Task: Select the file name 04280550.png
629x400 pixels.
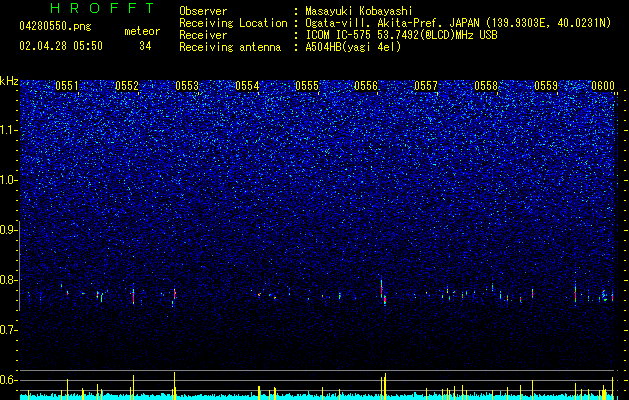Action: coord(55,26)
